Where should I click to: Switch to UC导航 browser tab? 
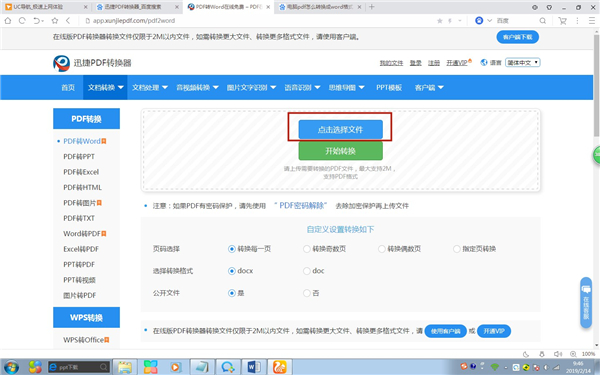(x=46, y=7)
